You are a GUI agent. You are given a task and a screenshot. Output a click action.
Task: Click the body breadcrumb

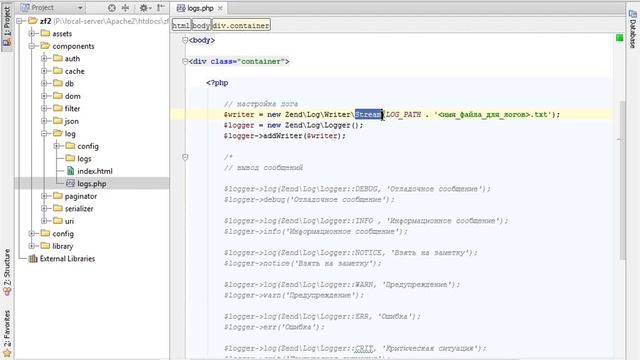point(201,25)
